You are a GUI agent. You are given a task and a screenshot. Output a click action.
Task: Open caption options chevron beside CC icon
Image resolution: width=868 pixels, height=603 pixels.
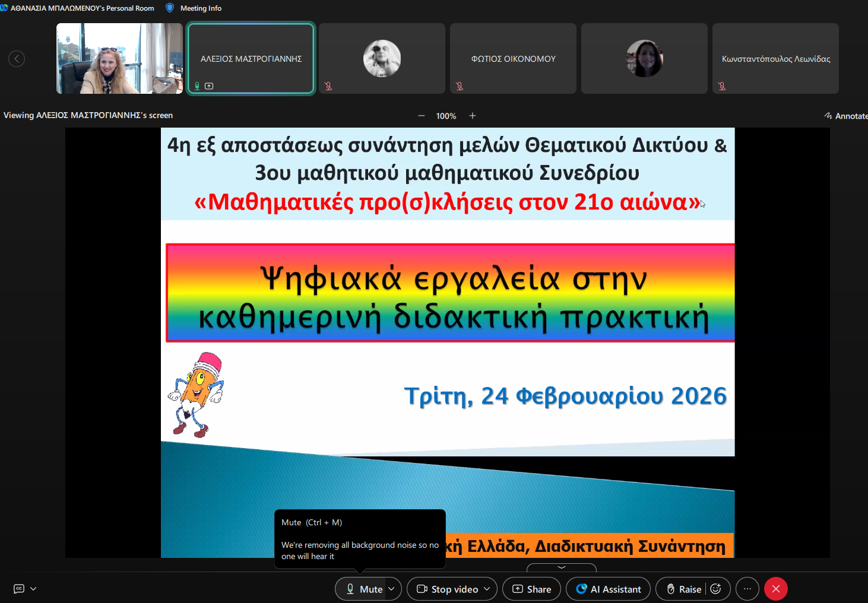tap(33, 589)
